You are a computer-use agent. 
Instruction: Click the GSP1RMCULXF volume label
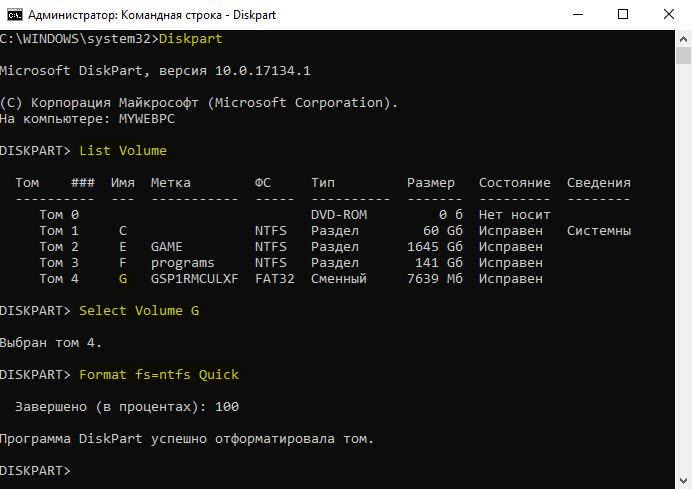click(x=194, y=279)
